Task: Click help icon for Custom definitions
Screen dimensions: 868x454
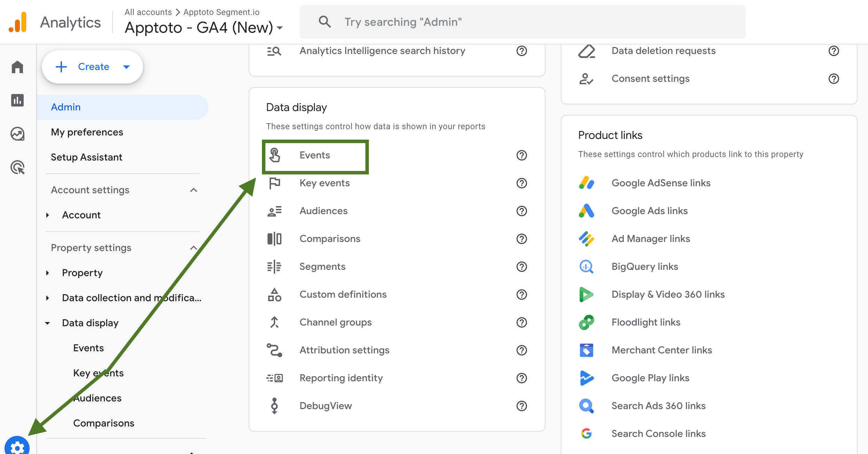Action: [x=521, y=295]
